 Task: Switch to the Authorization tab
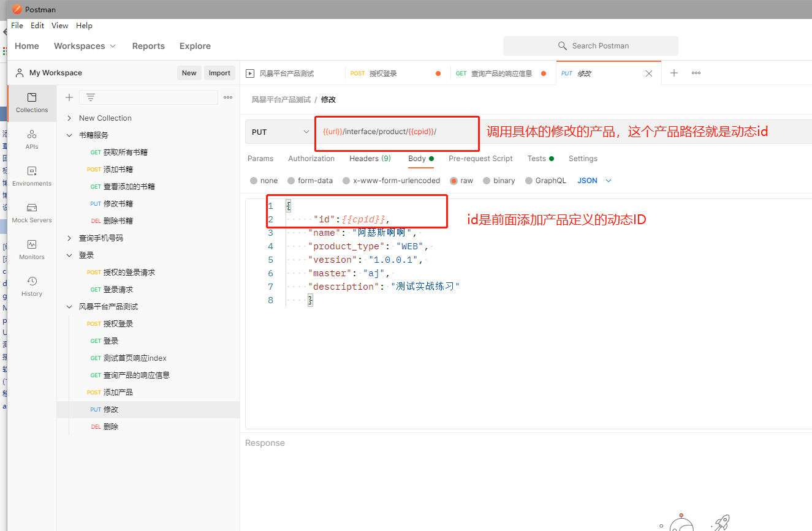311,159
